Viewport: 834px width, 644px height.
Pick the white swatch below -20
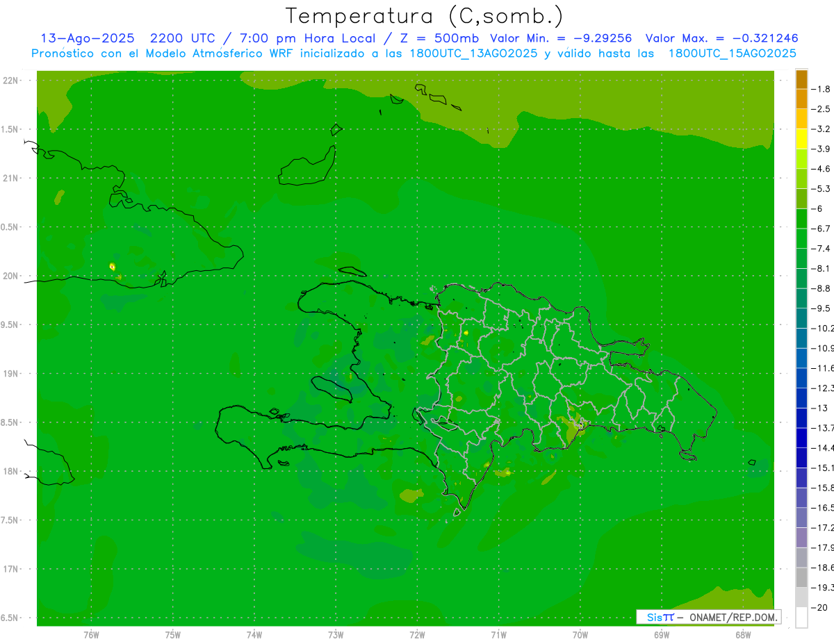801,618
